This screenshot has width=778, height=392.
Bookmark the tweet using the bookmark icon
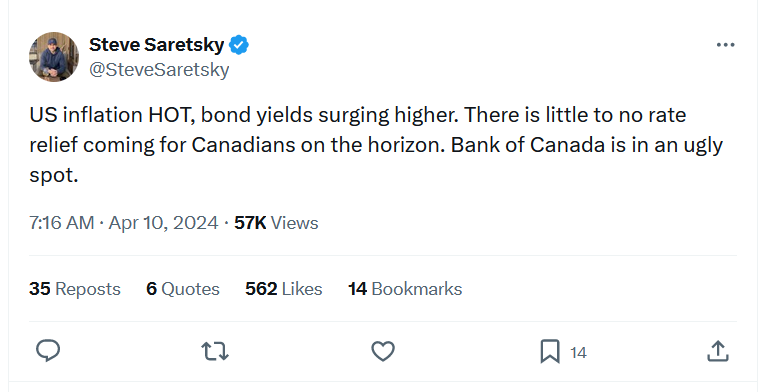coord(550,351)
